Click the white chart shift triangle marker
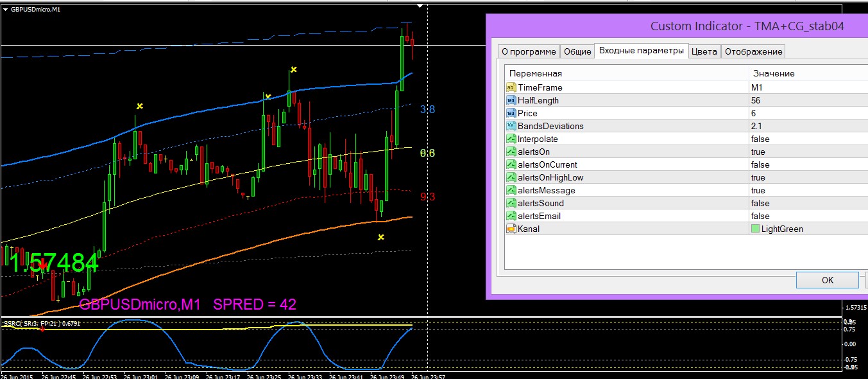The width and height of the screenshot is (868, 379). point(421,6)
